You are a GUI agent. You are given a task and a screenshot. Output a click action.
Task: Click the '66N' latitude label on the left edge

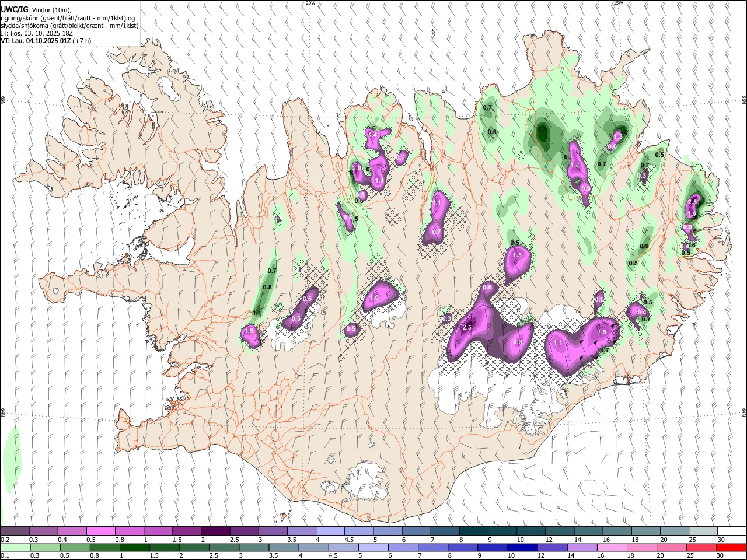[x=3, y=100]
